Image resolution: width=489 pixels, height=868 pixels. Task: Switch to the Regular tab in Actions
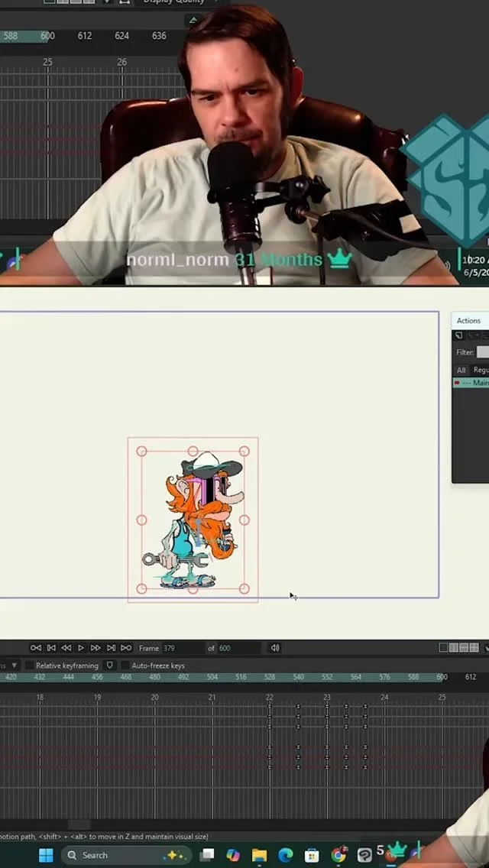pyautogui.click(x=480, y=370)
